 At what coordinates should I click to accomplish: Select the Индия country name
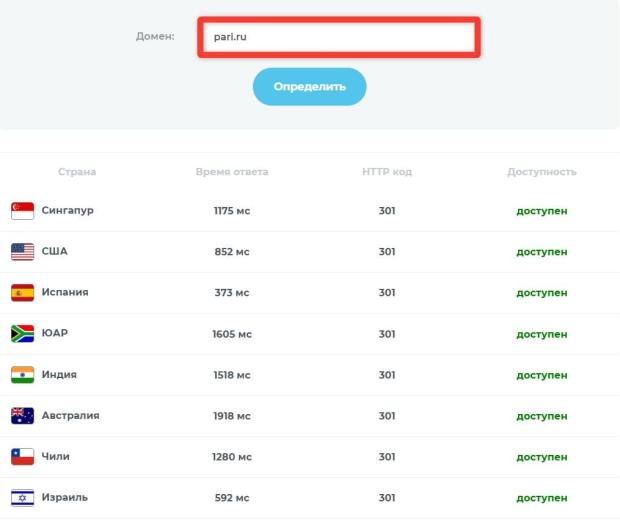pyautogui.click(x=59, y=374)
